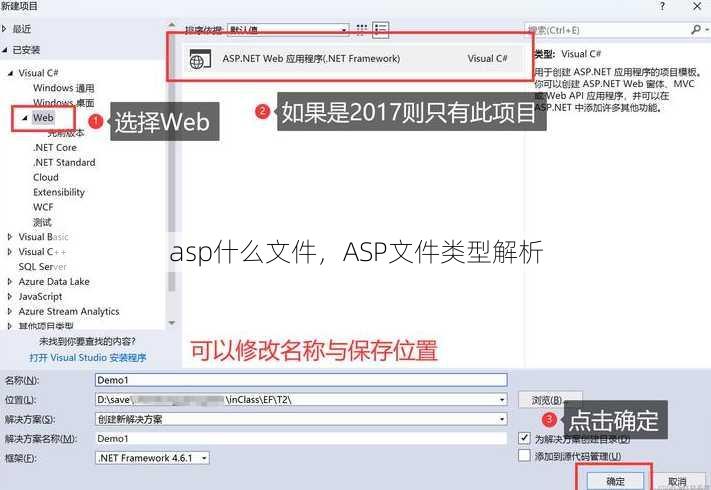Collapse the Web tree node
Screen dimensions: 711x490
[x=25, y=118]
